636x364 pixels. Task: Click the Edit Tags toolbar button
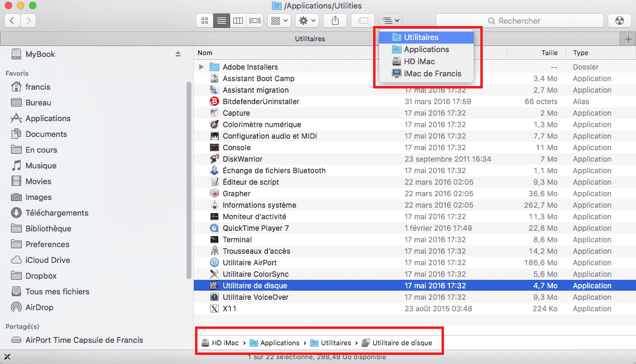tap(362, 21)
